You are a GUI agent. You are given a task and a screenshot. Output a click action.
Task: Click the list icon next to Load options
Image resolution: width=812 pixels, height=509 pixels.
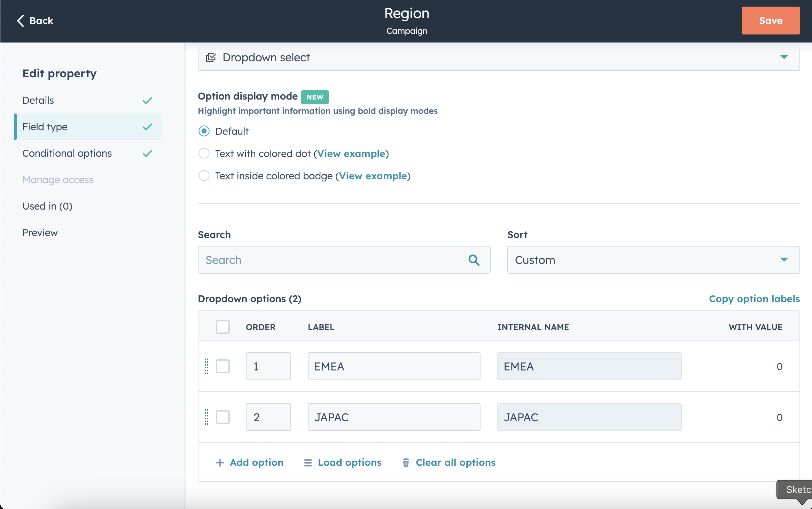pyautogui.click(x=308, y=463)
